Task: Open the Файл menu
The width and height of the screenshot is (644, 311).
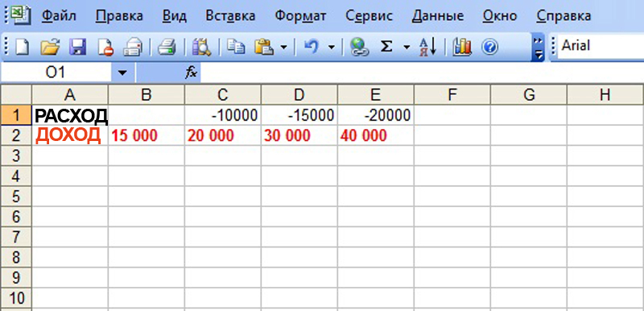Action: pos(59,15)
